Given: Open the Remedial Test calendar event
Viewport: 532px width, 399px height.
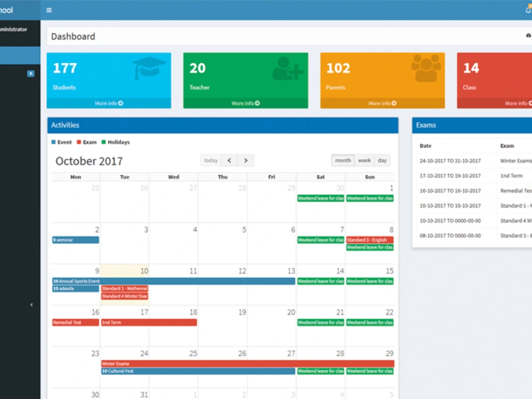Looking at the screenshot, I should tap(76, 323).
